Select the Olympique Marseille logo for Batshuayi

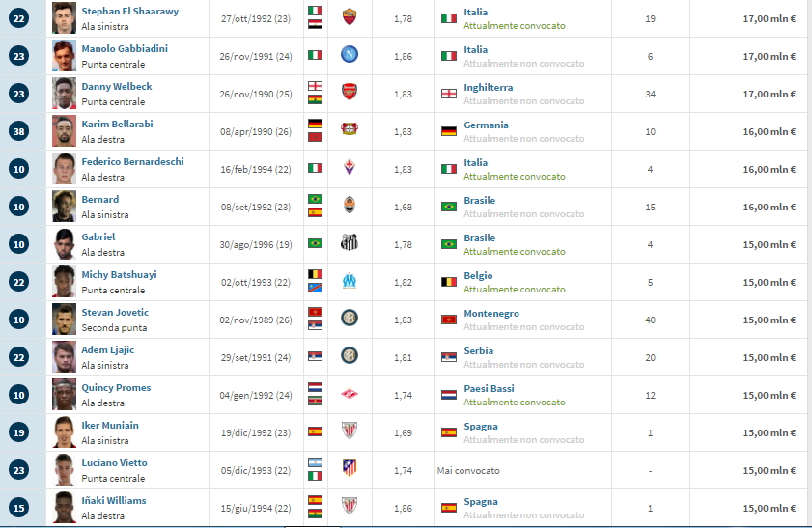[x=350, y=280]
